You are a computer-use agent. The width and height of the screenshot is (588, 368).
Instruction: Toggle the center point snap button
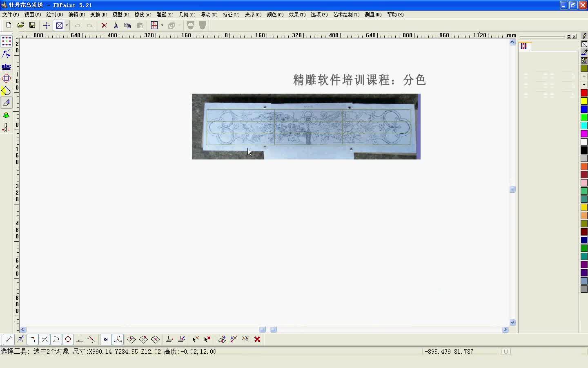click(106, 339)
